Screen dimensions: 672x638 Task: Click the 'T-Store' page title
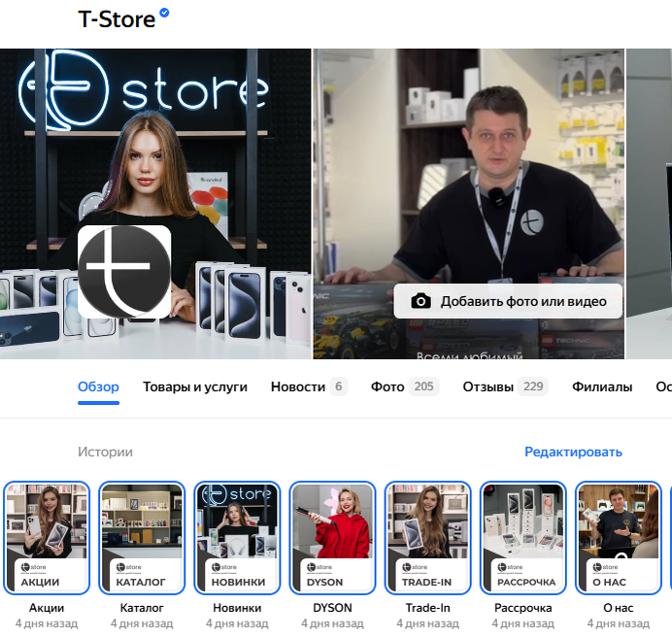117,19
